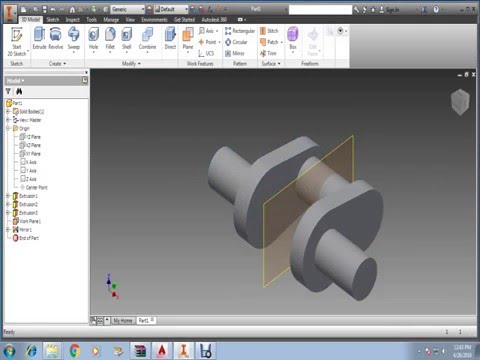Open the Model browser dropdown
Image resolution: width=480 pixels, height=360 pixels.
click(15, 81)
